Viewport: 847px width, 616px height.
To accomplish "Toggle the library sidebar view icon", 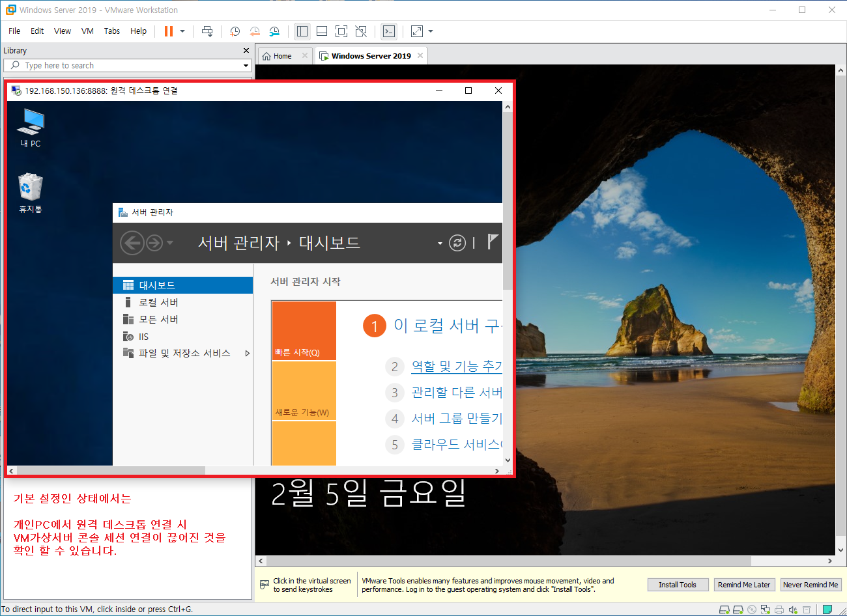I will pos(302,31).
